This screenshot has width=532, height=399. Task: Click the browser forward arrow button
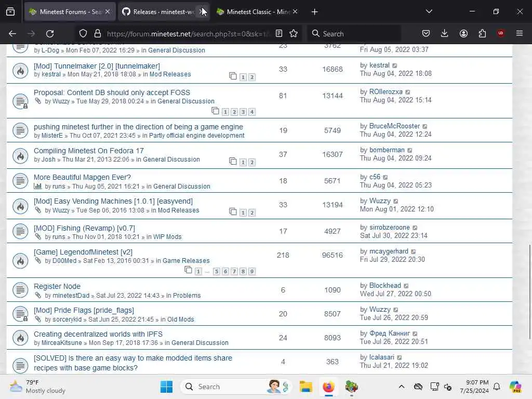31,34
